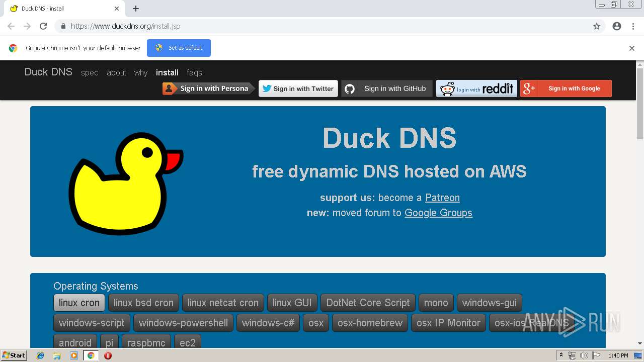Select the windows-script tab
Viewport: 644px width, 362px height.
tap(92, 323)
